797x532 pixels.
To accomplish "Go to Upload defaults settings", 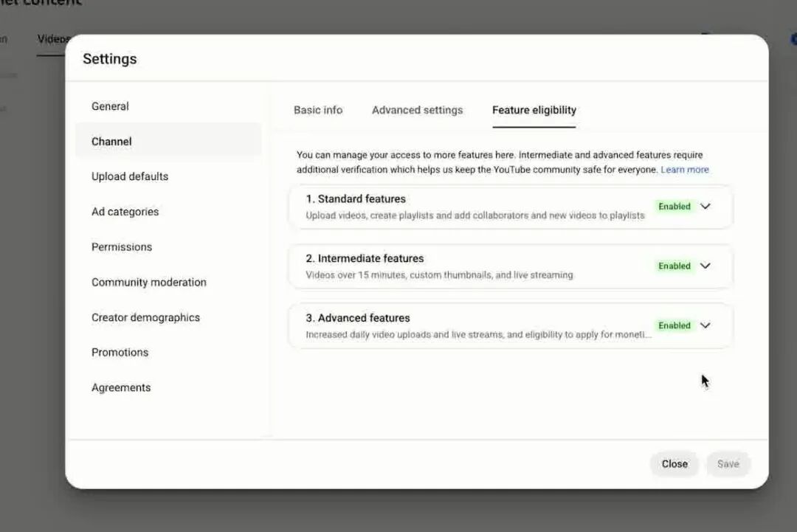I will coord(130,176).
